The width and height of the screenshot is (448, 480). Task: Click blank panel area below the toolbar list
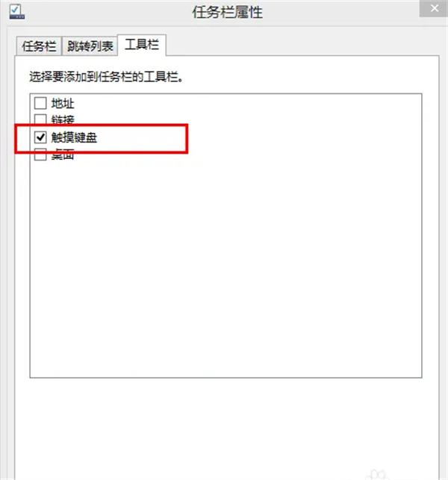226,426
